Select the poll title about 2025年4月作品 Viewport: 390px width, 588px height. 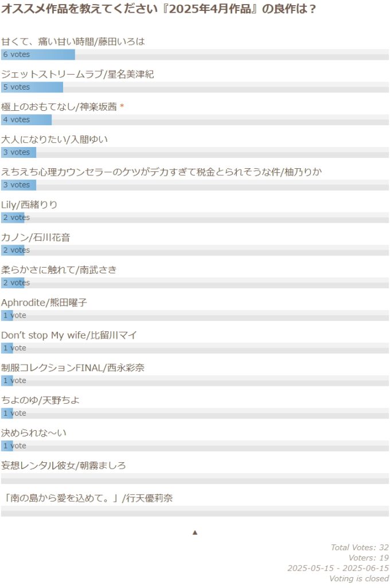click(x=158, y=10)
